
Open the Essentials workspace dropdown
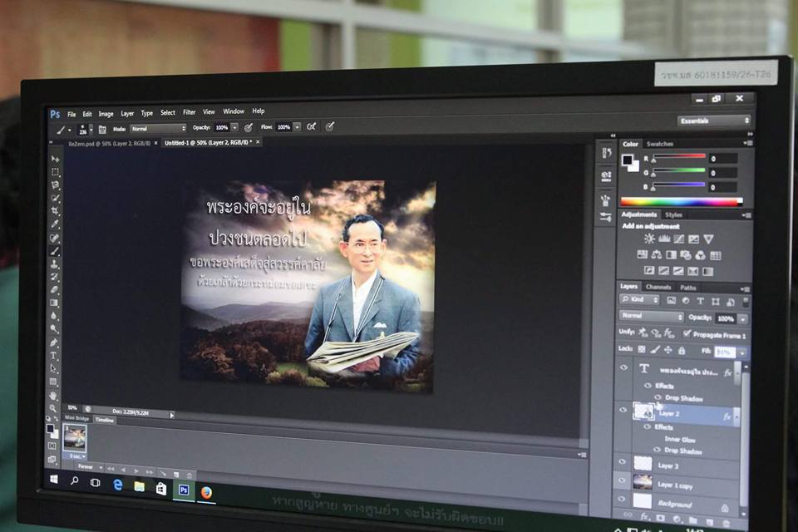(713, 121)
